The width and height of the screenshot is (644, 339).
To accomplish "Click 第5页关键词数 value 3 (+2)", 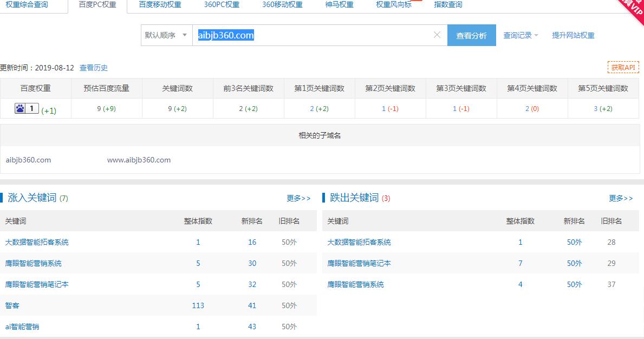I will point(603,109).
